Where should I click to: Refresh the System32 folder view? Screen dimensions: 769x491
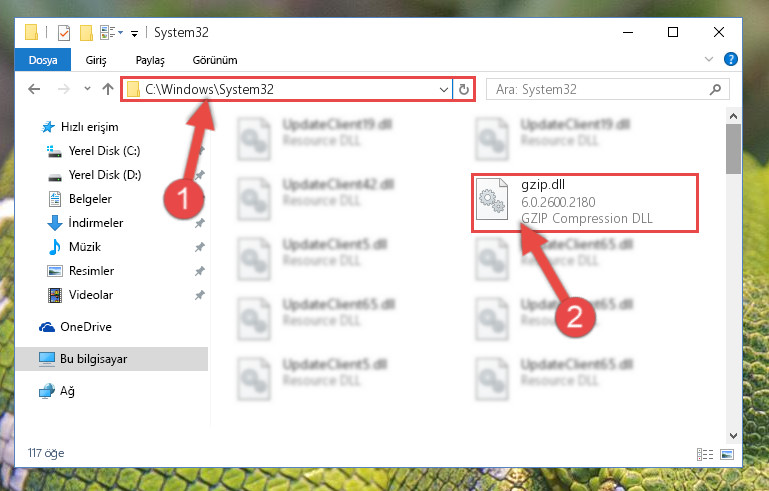[x=463, y=89]
